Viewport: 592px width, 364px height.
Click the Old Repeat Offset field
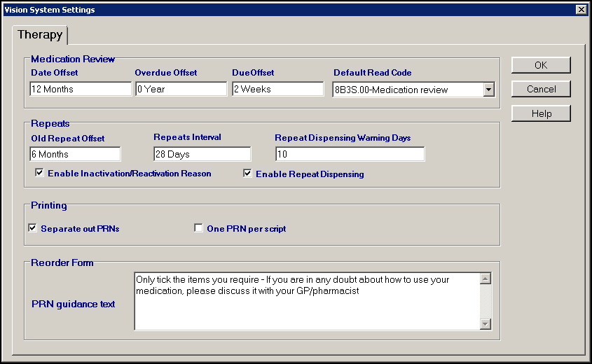pyautogui.click(x=75, y=154)
